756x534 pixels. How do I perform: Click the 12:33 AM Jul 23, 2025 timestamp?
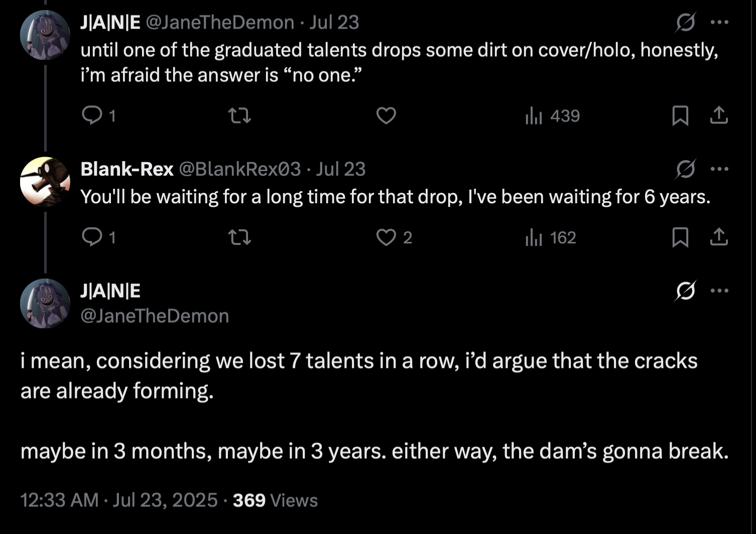119,500
